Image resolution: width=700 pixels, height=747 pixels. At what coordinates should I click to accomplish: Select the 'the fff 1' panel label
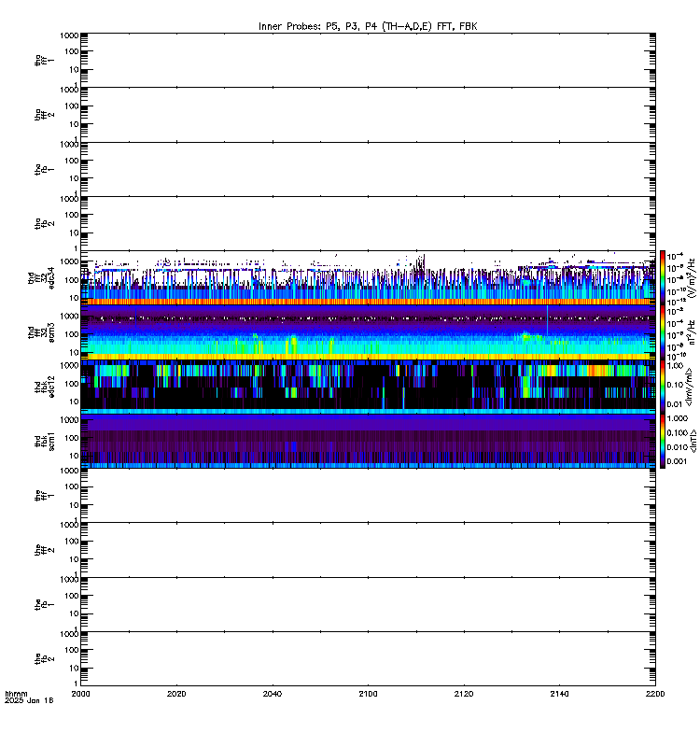(44, 496)
